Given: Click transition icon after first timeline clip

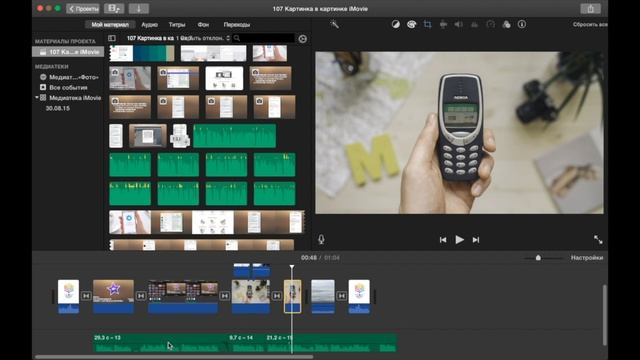Looking at the screenshot, I should coord(86,296).
